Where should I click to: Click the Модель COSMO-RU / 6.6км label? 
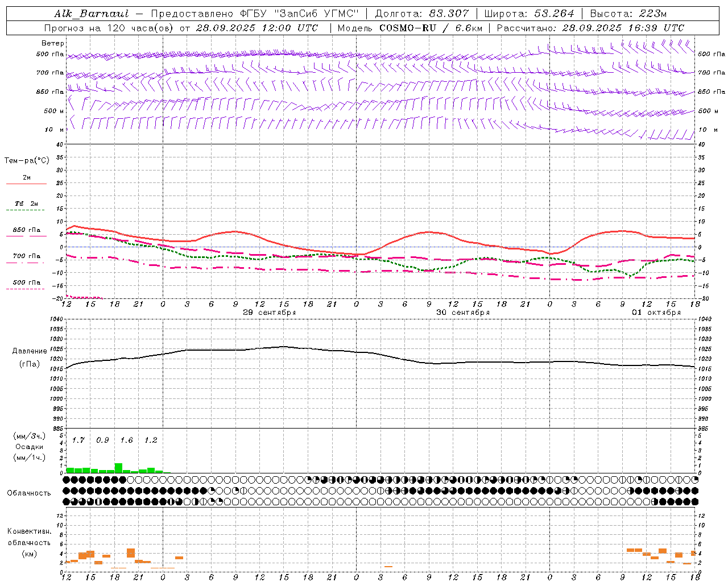pos(409,28)
